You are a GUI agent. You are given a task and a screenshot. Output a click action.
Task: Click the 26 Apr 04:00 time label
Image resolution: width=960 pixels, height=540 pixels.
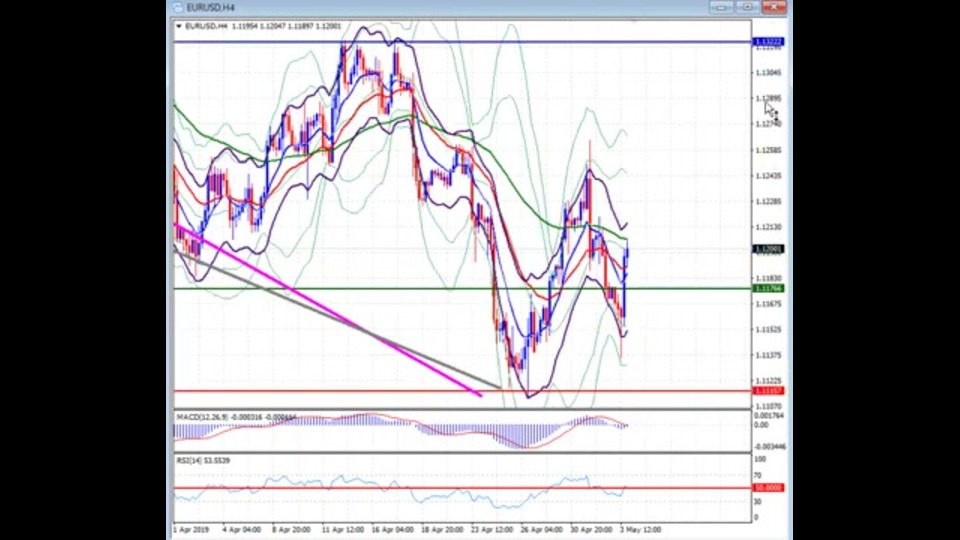[542, 530]
